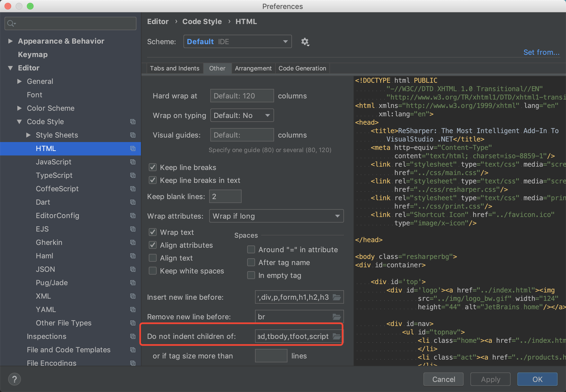
Task: Switch to Tabs and Indents tab
Action: point(174,69)
